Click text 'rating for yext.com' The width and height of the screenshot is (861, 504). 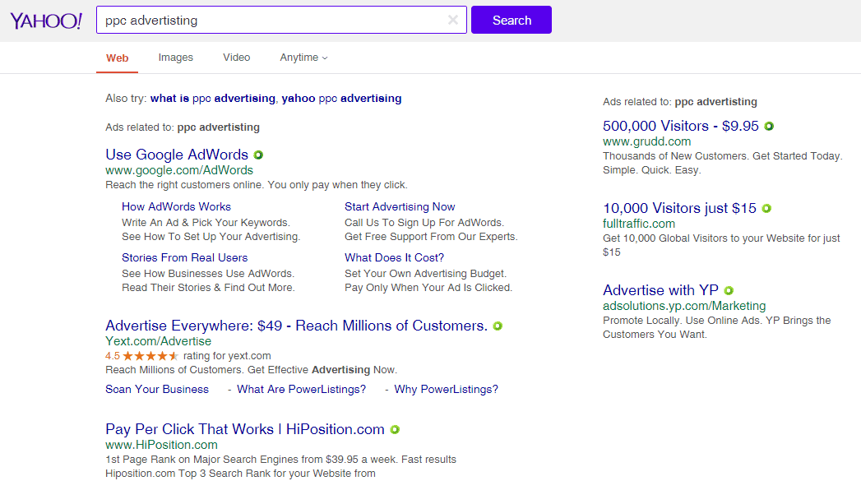[227, 356]
